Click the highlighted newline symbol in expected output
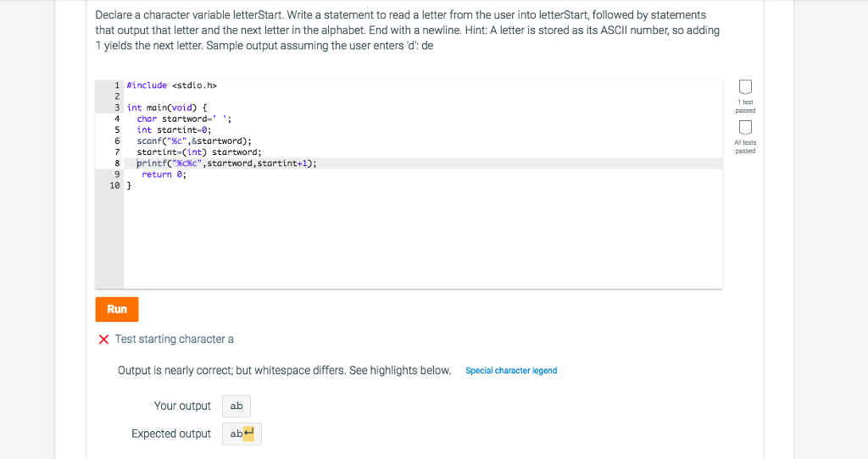The image size is (868, 459). 248,434
